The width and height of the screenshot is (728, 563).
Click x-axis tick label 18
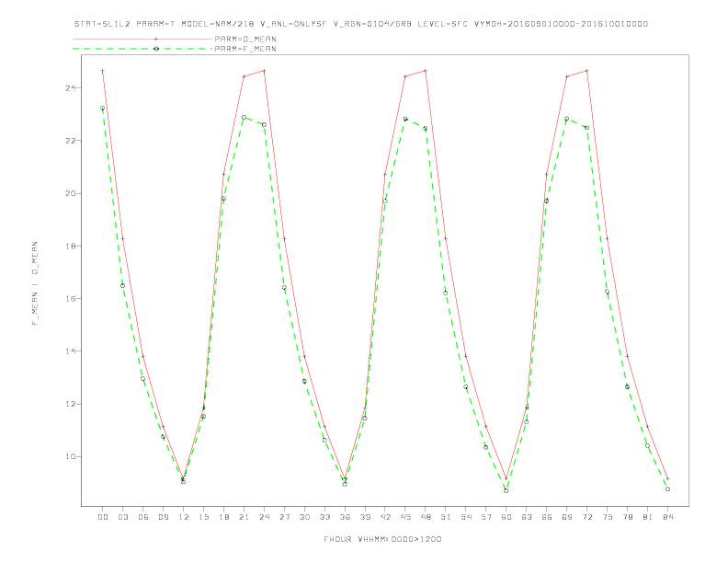(223, 517)
